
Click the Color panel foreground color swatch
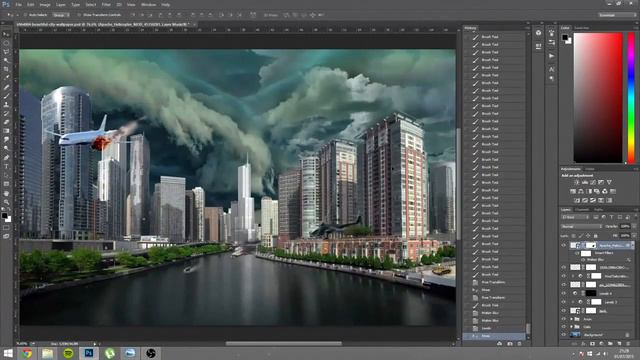[x=565, y=38]
